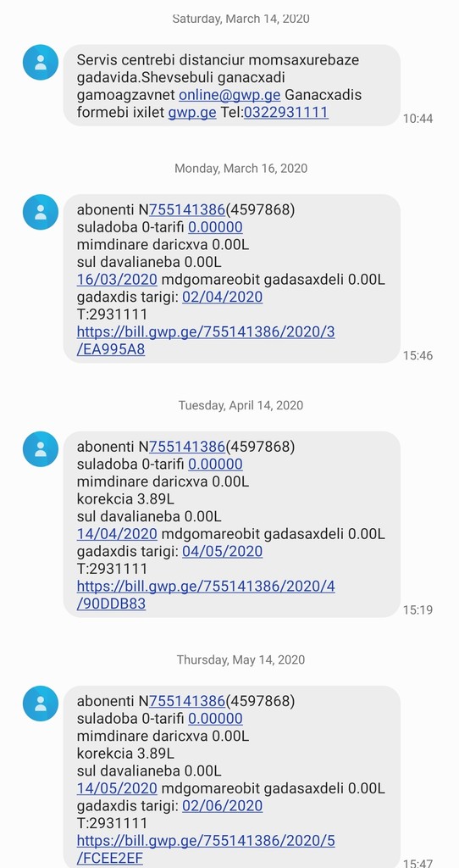This screenshot has height=868, width=459.
Task: Open the gwp.ge website link
Action: (192, 113)
